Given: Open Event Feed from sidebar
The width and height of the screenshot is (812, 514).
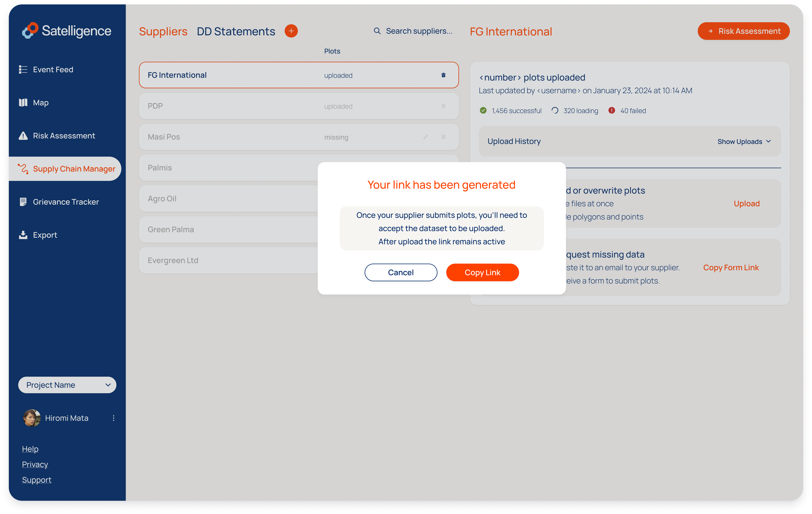Looking at the screenshot, I should (53, 69).
